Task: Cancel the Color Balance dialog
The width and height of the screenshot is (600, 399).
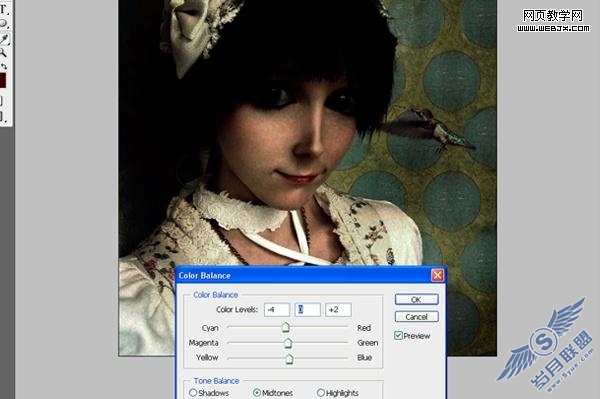Action: [x=416, y=317]
